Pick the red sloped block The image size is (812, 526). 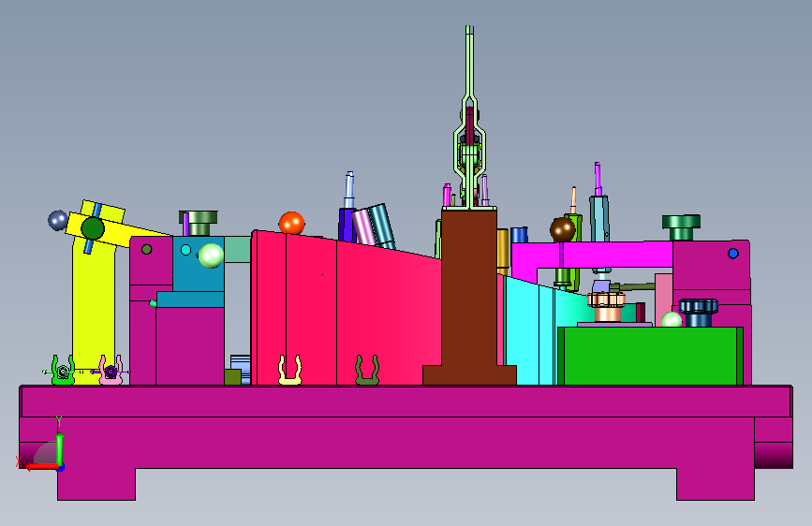coord(347,311)
